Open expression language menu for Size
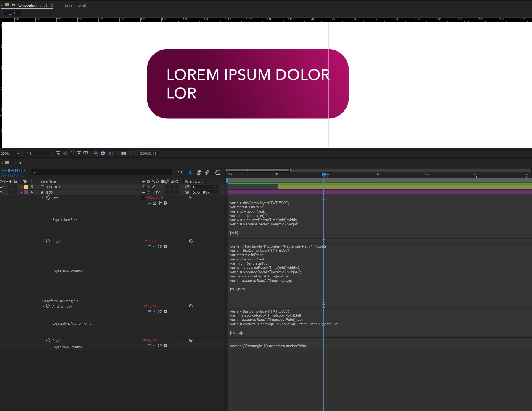 165,203
